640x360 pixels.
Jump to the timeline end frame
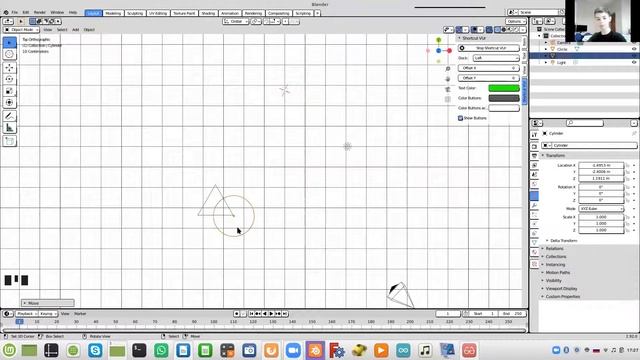285,313
